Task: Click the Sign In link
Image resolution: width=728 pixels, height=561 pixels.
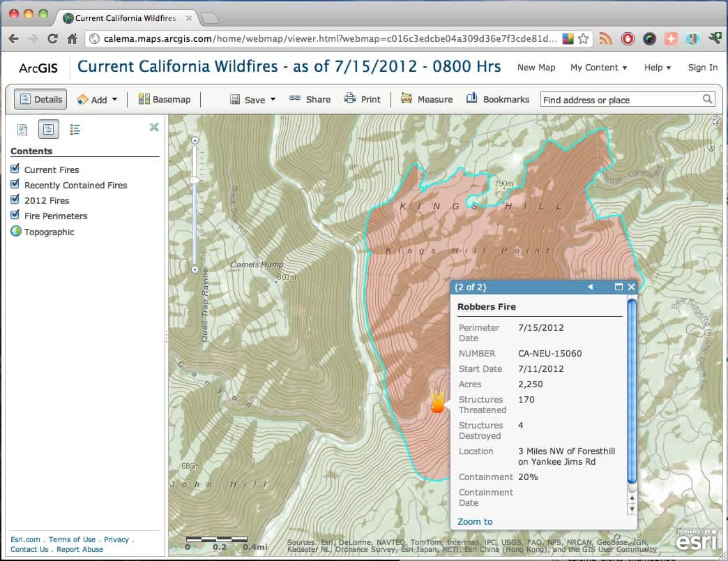Action: point(702,68)
